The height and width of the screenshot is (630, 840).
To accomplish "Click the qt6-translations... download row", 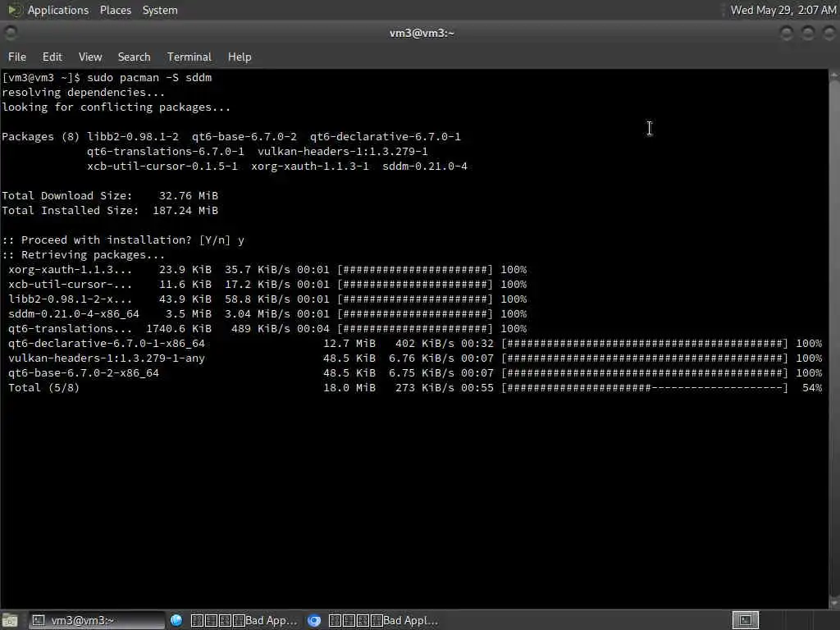I will pyautogui.click(x=267, y=328).
